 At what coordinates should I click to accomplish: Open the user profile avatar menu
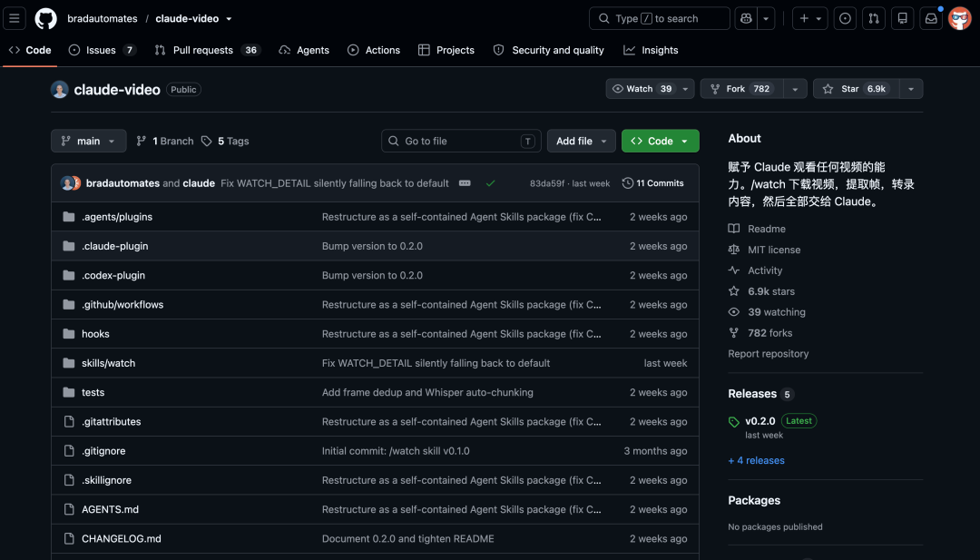959,19
